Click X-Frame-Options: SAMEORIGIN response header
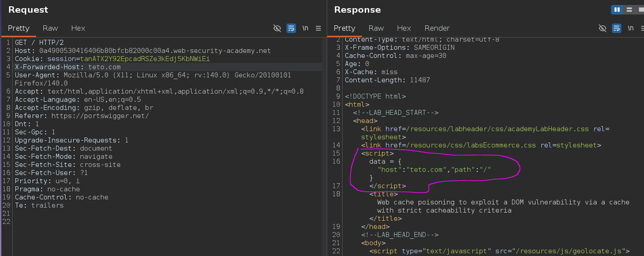644x256 pixels. click(x=400, y=47)
